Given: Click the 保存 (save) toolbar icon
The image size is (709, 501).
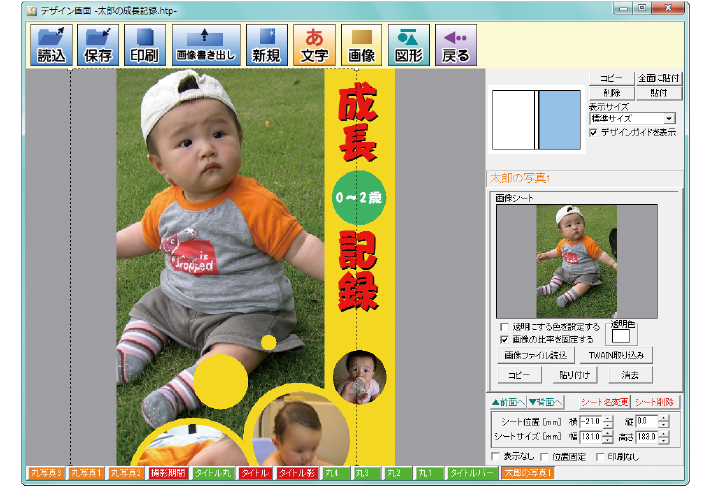Looking at the screenshot, I should tap(98, 45).
